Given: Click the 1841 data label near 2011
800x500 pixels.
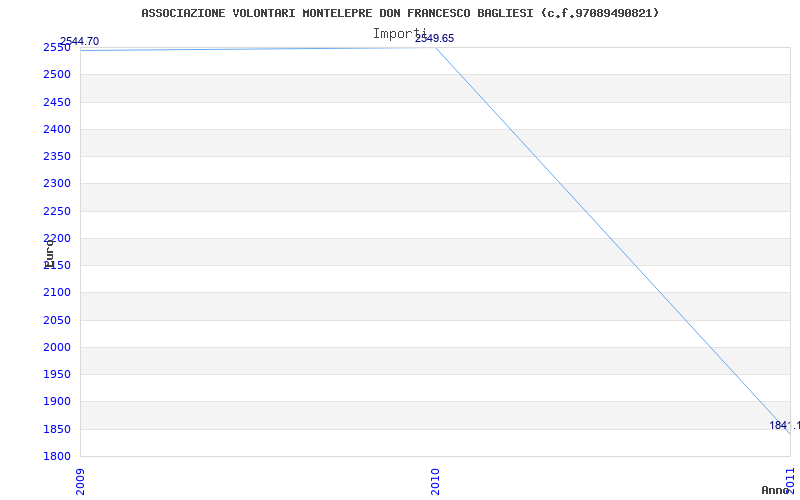Looking at the screenshot, I should tap(783, 425).
